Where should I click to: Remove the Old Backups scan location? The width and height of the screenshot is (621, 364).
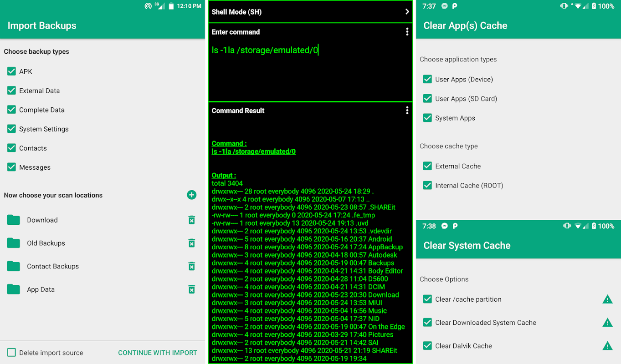[192, 243]
